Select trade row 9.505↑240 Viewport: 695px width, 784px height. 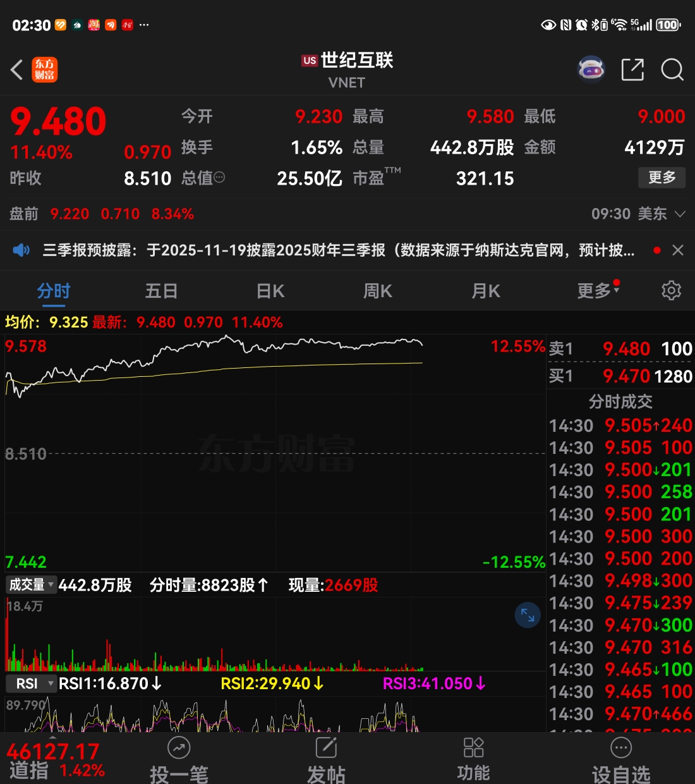pos(620,426)
